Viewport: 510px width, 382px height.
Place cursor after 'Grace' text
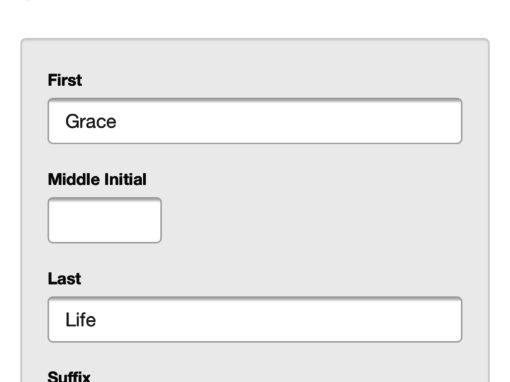point(117,121)
